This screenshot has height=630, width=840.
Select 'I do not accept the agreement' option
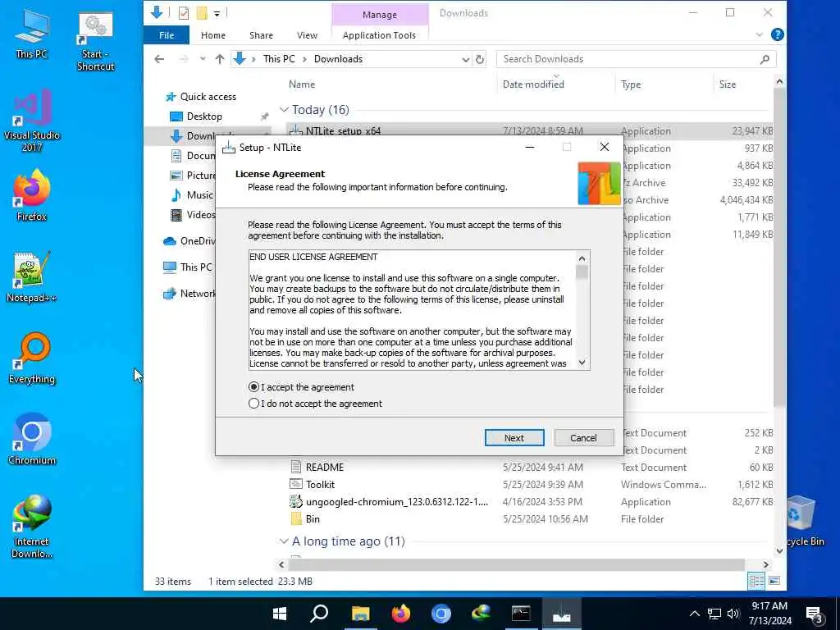tap(254, 404)
